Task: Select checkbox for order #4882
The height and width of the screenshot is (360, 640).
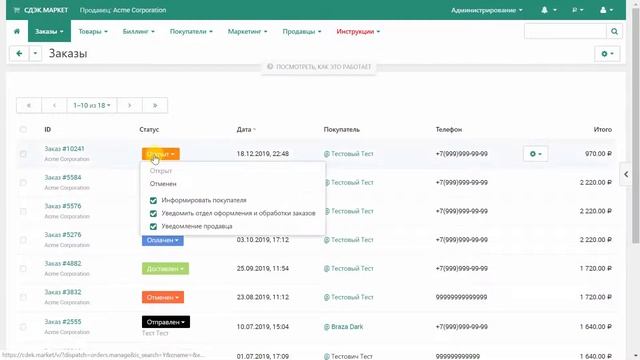Action: (x=23, y=269)
